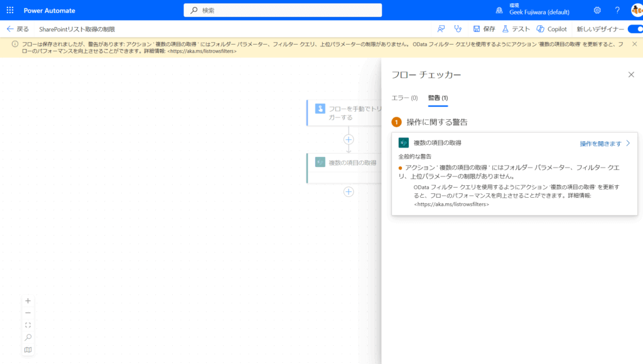This screenshot has height=364, width=643.
Task: Open the flow checker stethoscope icon
Action: pos(458,29)
